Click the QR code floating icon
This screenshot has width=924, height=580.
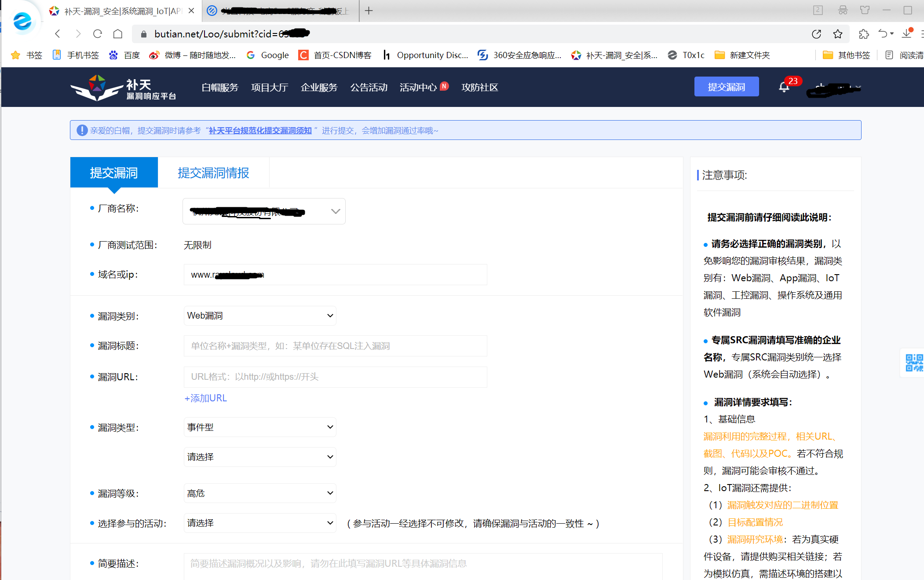coord(914,363)
